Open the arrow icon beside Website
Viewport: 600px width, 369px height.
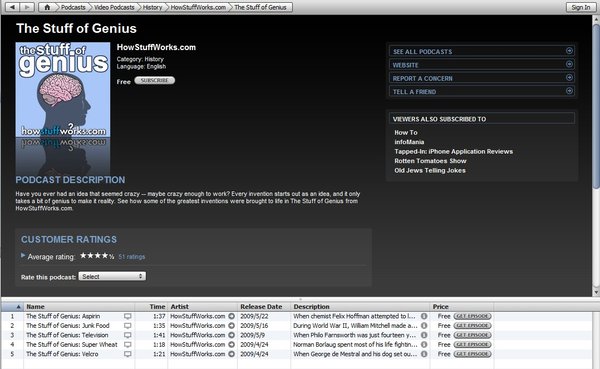click(569, 64)
